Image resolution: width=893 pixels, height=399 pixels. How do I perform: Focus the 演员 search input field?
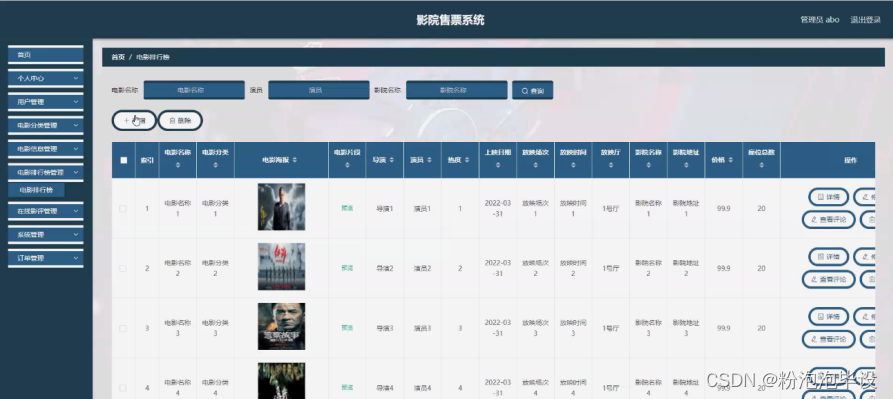tap(319, 90)
